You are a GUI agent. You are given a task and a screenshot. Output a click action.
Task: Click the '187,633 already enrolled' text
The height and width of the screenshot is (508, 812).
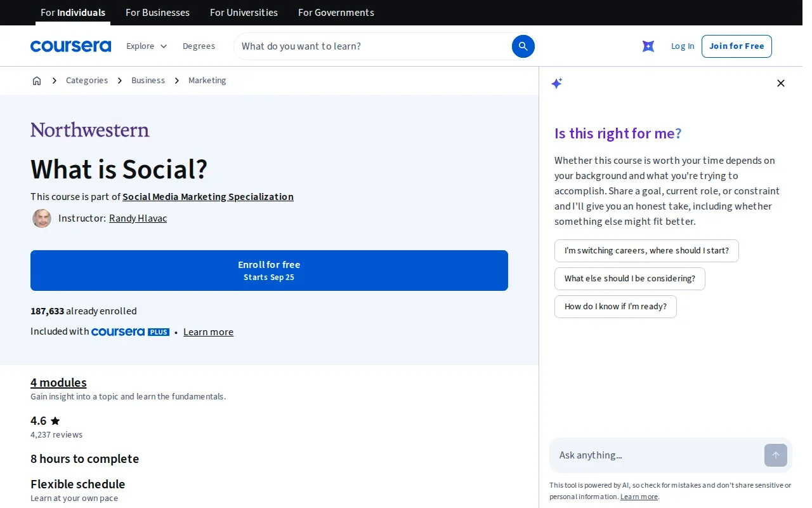click(x=84, y=311)
